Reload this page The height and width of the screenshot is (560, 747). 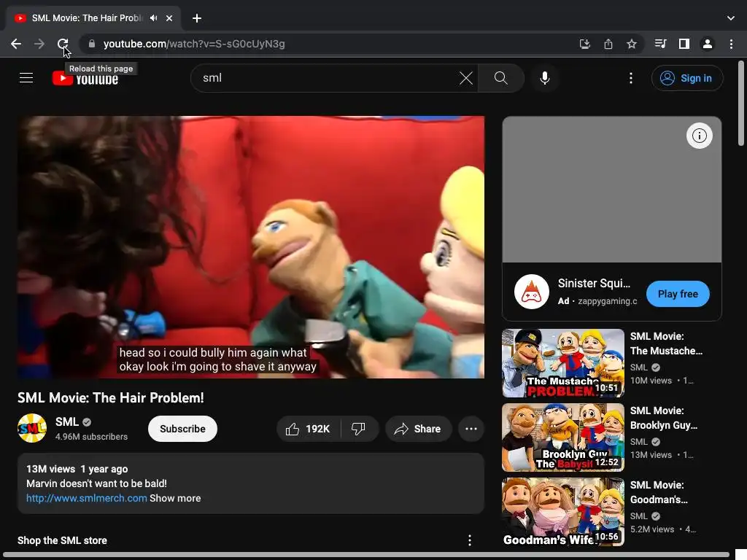(63, 44)
